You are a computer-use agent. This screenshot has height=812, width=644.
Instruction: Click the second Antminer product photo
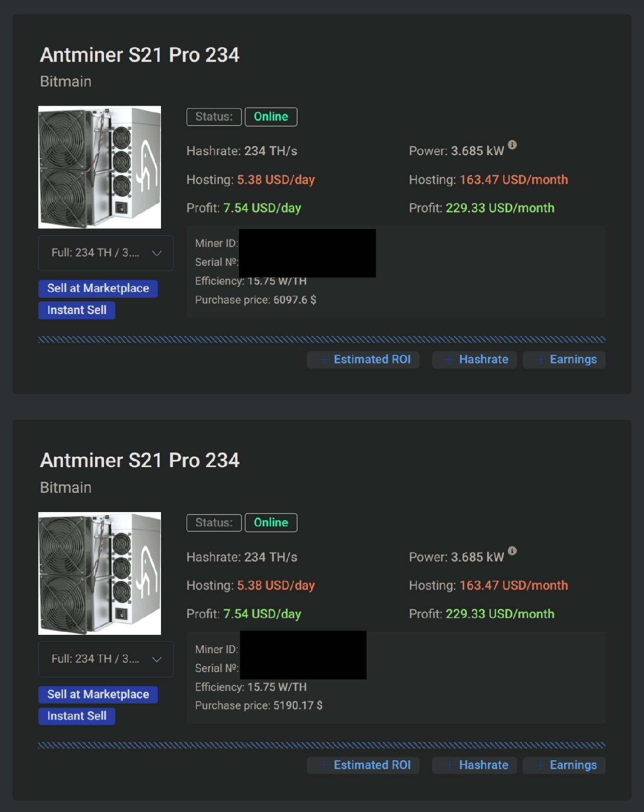[99, 573]
